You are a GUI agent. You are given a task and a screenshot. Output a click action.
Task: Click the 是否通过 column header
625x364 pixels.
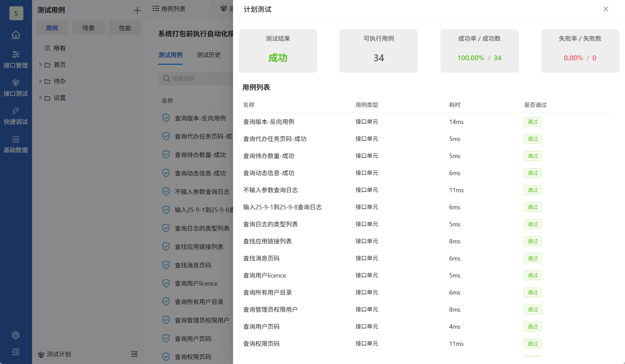(535, 105)
